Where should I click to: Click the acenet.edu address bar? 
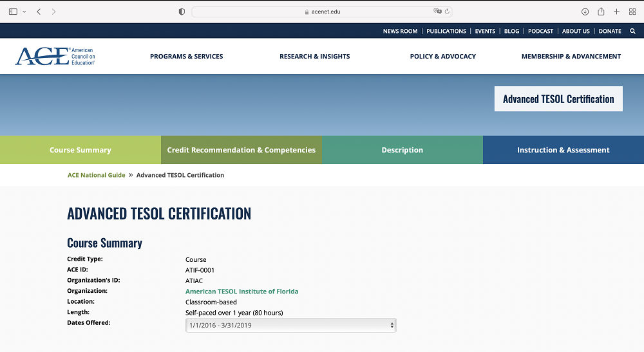[x=322, y=12]
